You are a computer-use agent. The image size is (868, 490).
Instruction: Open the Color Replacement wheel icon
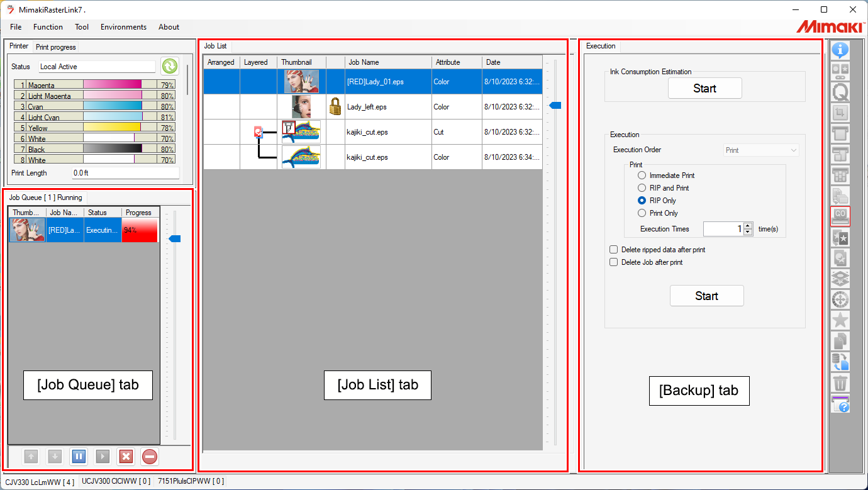coord(840,299)
